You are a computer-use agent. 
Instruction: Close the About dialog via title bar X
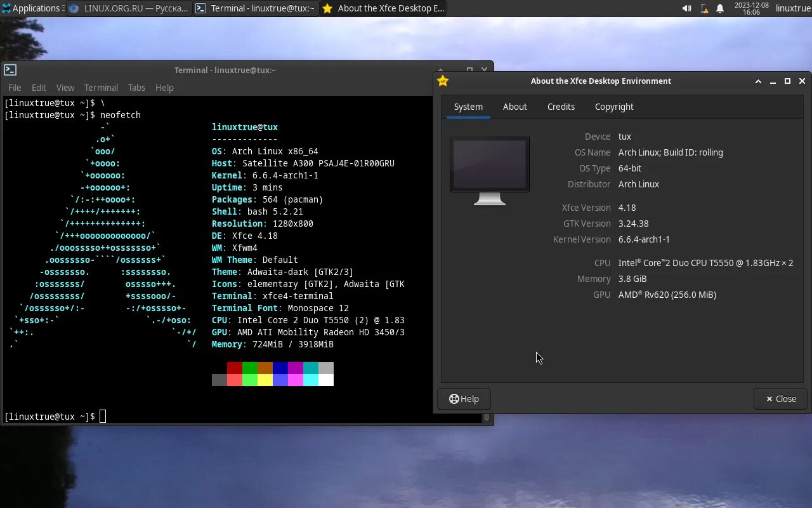(802, 81)
